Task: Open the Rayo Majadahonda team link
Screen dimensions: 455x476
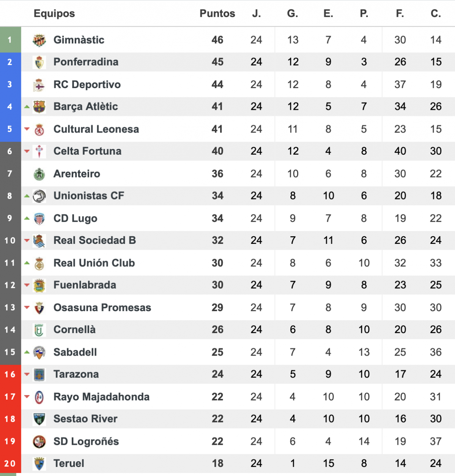Action: pos(101,397)
